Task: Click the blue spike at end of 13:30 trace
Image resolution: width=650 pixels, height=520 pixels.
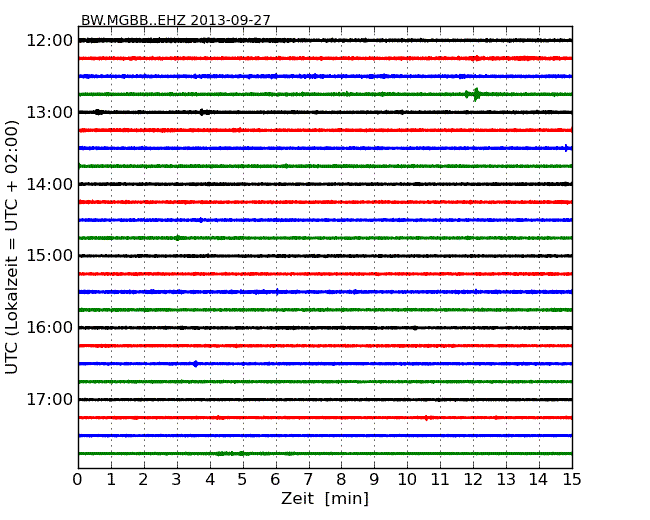Action: click(567, 148)
